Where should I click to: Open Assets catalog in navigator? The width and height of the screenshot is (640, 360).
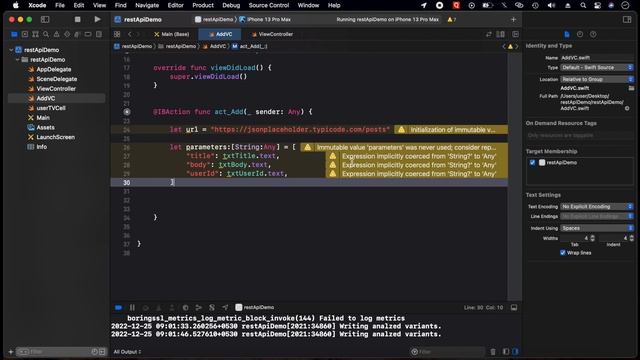[x=41, y=127]
